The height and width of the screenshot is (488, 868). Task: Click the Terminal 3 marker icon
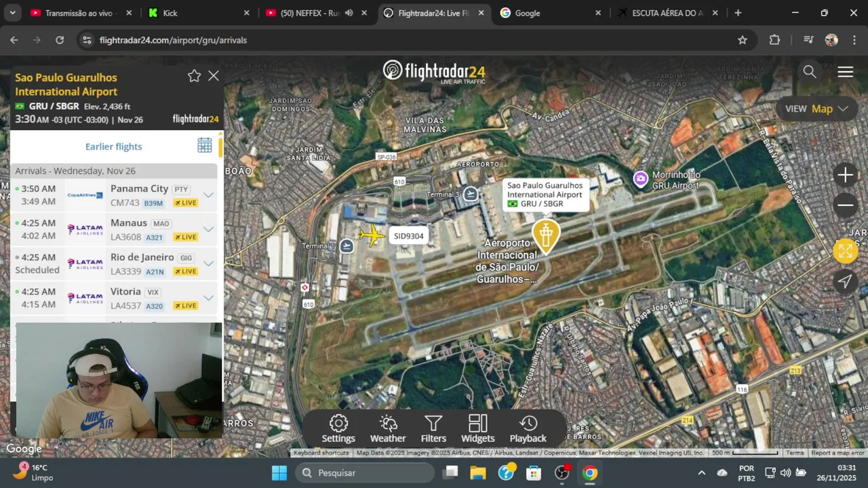(470, 194)
